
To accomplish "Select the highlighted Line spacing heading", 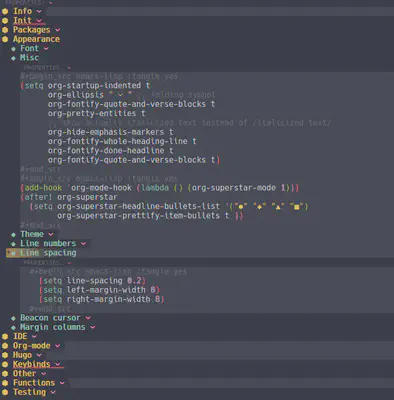I will click(48, 253).
